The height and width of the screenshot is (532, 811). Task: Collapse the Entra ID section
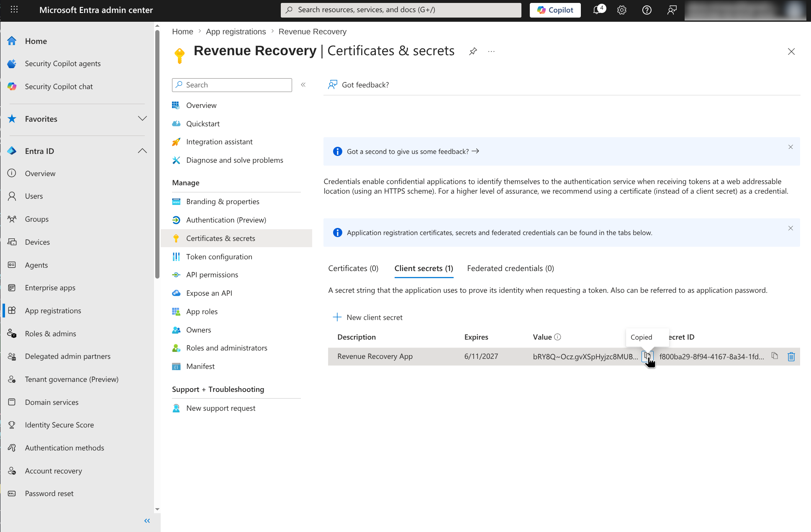click(142, 151)
